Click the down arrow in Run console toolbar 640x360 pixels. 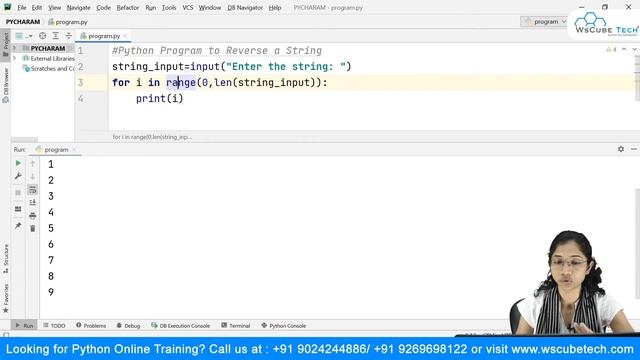point(33,176)
